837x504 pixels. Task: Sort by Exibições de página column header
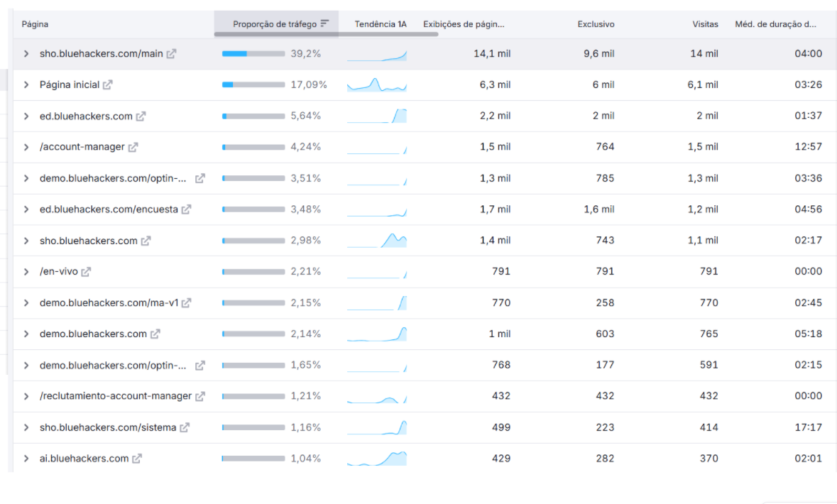coord(464,24)
